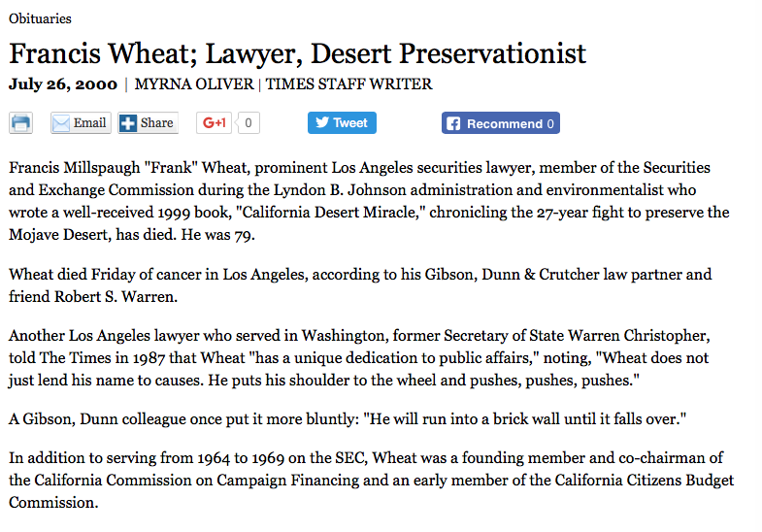Click the July 26, 2000 date
This screenshot has height=532, width=762.
[63, 84]
